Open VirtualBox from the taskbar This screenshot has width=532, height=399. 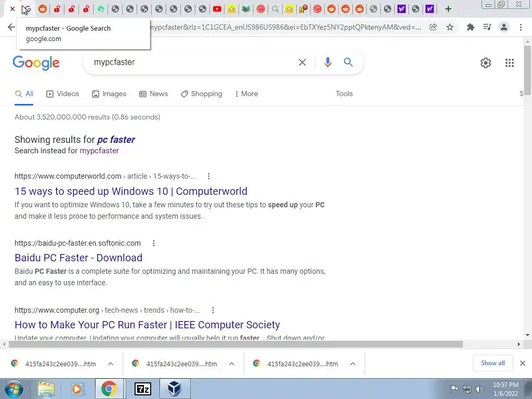tap(175, 389)
